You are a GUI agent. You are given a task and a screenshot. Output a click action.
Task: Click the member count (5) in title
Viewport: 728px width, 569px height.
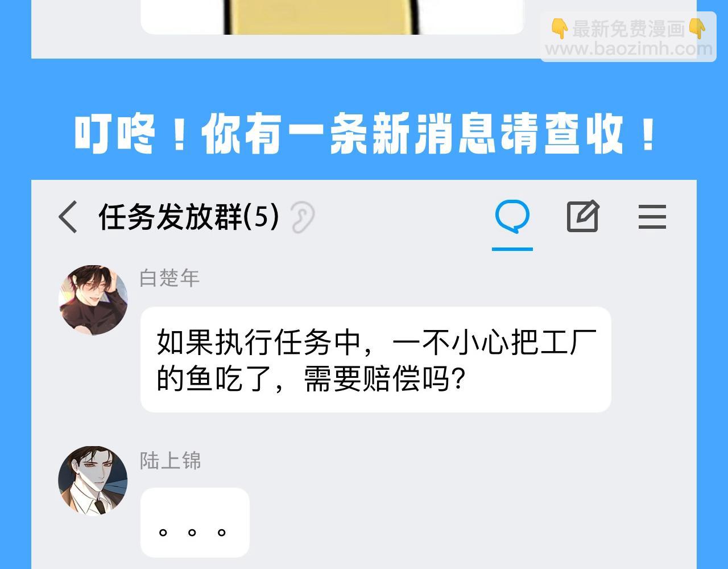coord(262,216)
